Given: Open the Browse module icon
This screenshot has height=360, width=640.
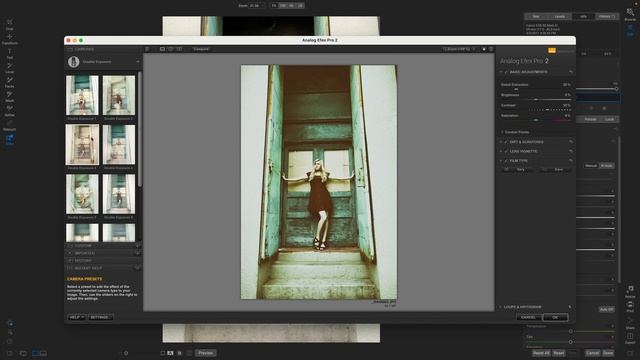Looking at the screenshot, I should (x=630, y=14).
